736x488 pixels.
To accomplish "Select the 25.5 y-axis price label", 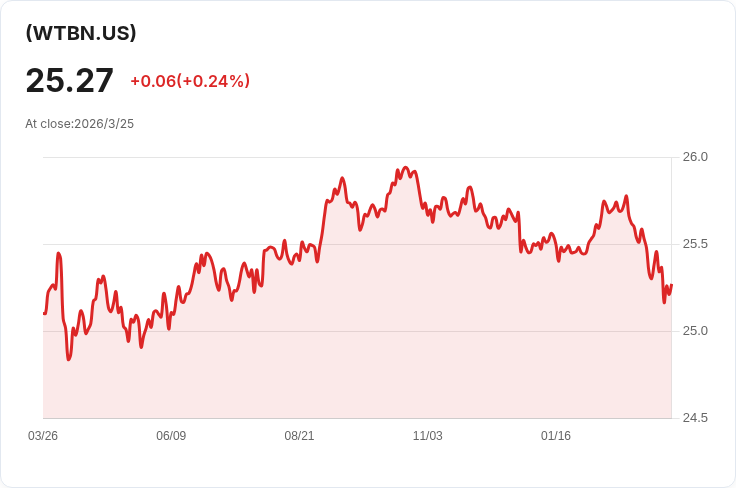I will click(695, 244).
